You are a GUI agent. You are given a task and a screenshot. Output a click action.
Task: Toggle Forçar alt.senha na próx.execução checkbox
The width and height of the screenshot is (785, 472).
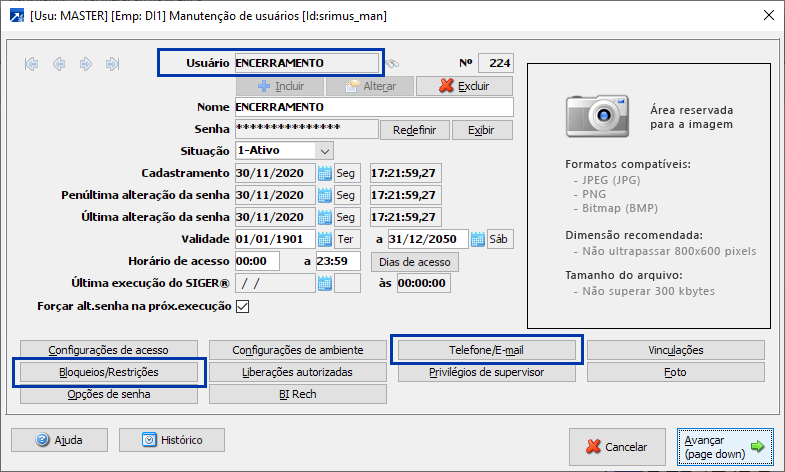tap(242, 306)
